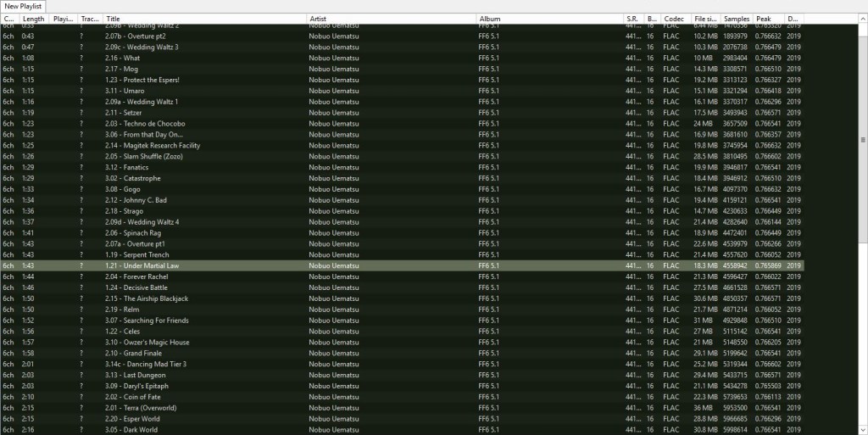Select the track 'The Airship Blackjack'
868x435 pixels.
(147, 298)
